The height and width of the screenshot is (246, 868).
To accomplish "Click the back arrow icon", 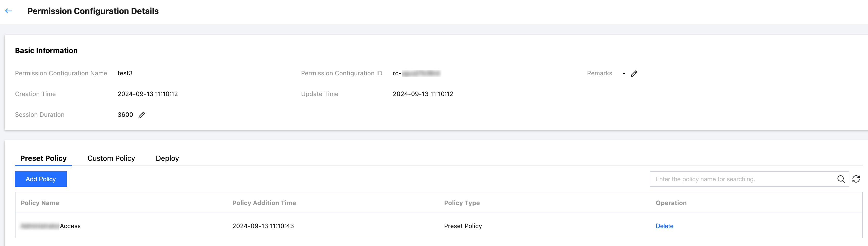I will click(x=9, y=11).
